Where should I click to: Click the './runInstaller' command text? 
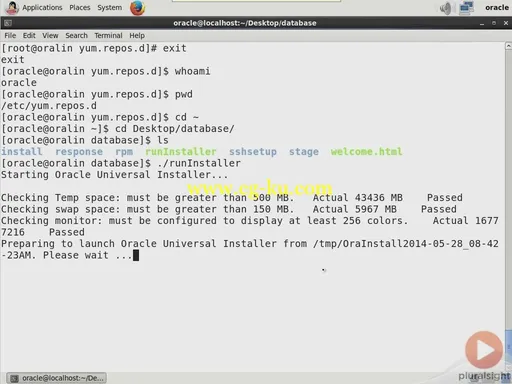(x=199, y=163)
